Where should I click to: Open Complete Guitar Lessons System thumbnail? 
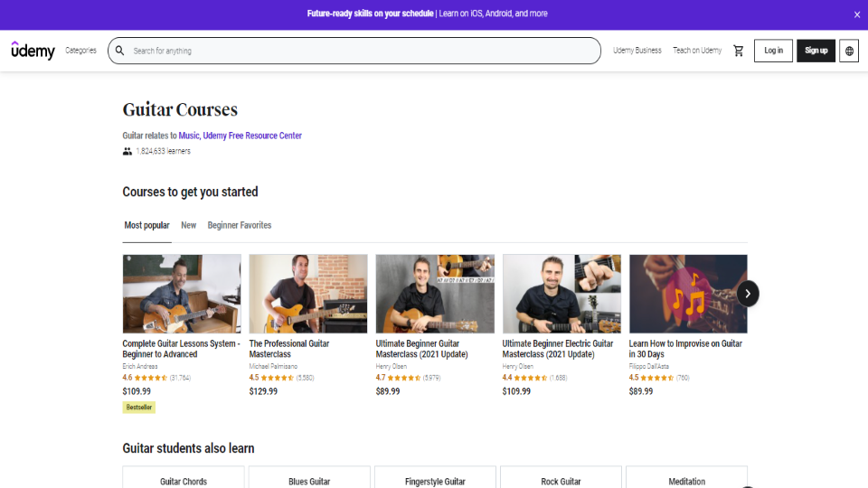[x=182, y=294]
